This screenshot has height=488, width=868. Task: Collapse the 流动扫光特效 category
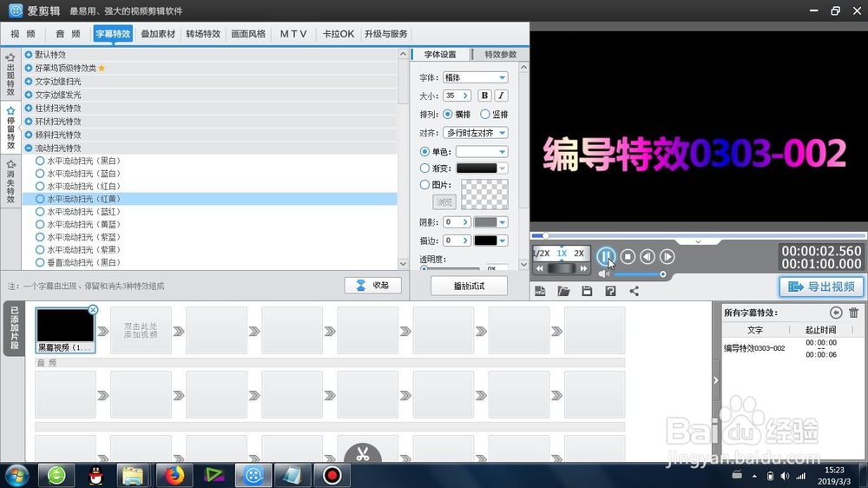point(29,148)
